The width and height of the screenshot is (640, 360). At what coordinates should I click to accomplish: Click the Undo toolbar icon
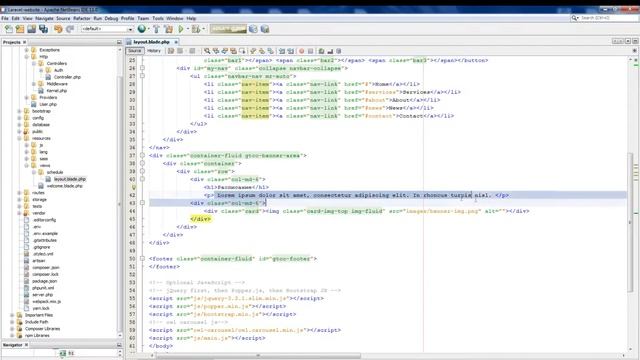[x=58, y=29]
